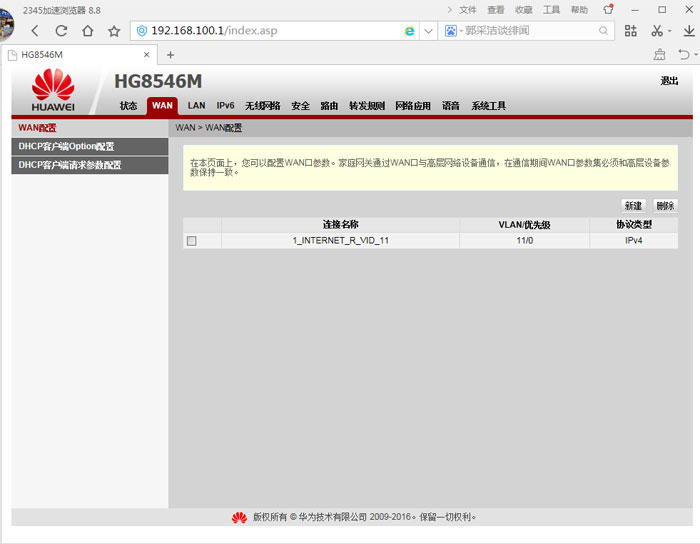This screenshot has height=544, width=700.
Task: Click 退出 to log out
Action: [x=669, y=81]
